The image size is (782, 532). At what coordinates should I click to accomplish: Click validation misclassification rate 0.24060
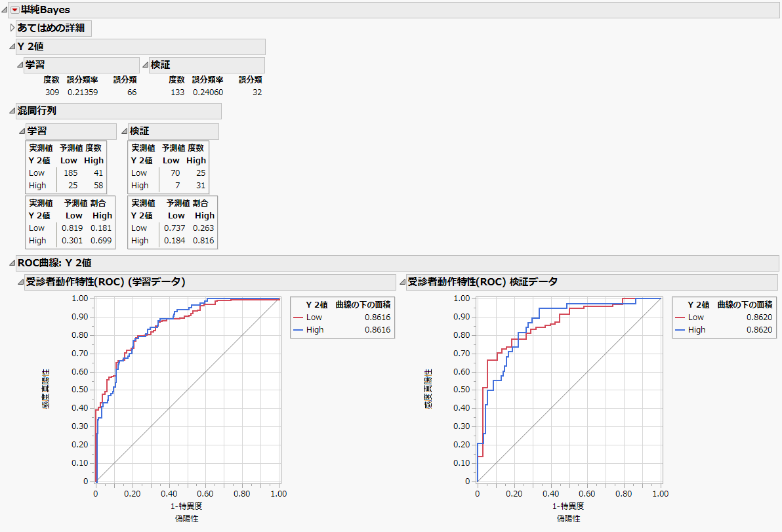tap(208, 92)
